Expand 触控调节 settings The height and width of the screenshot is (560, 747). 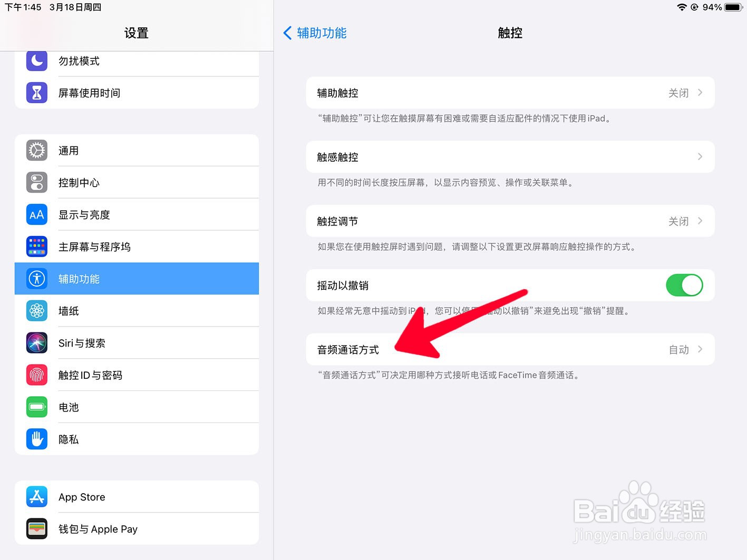click(510, 221)
